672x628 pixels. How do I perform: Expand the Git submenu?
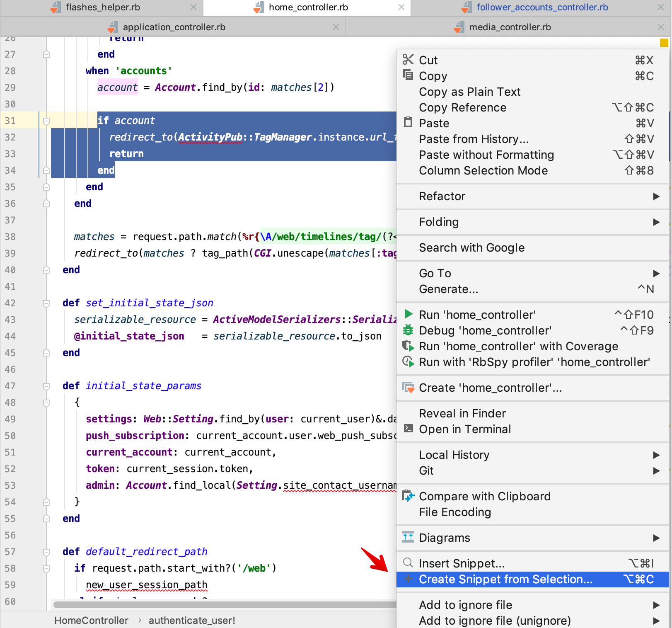click(656, 470)
